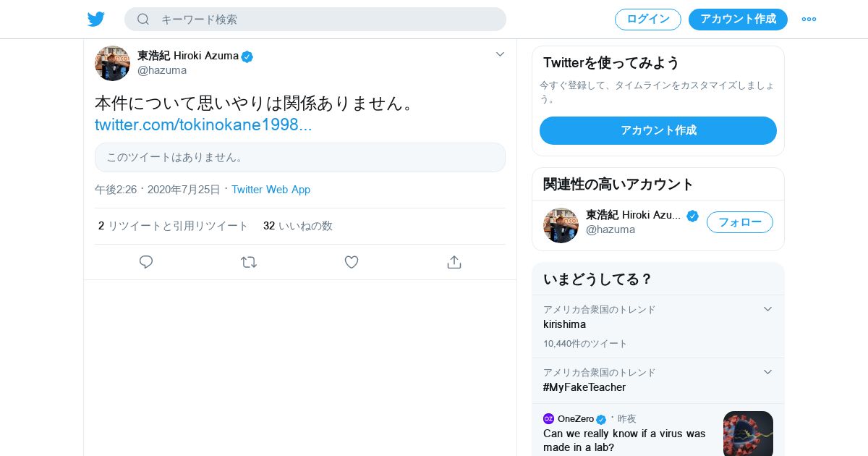This screenshot has width=868, height=456.
Task: Click the OneZero purple logo icon
Action: 548,419
